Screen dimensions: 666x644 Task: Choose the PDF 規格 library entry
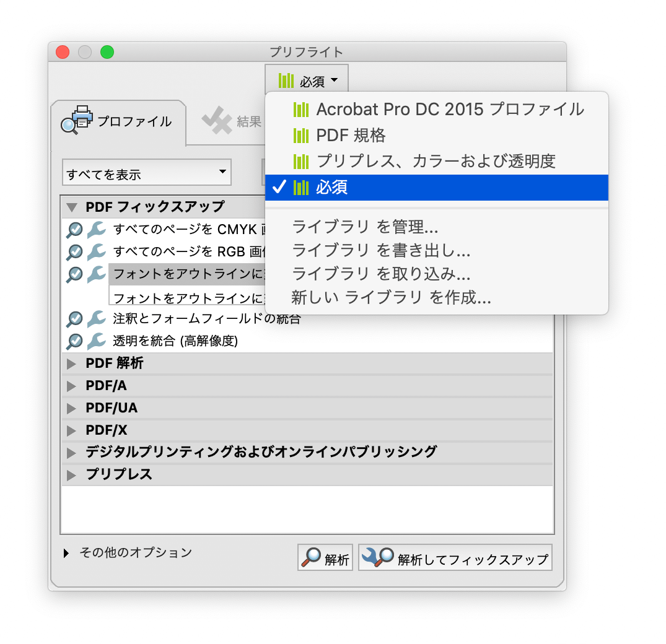click(437, 136)
